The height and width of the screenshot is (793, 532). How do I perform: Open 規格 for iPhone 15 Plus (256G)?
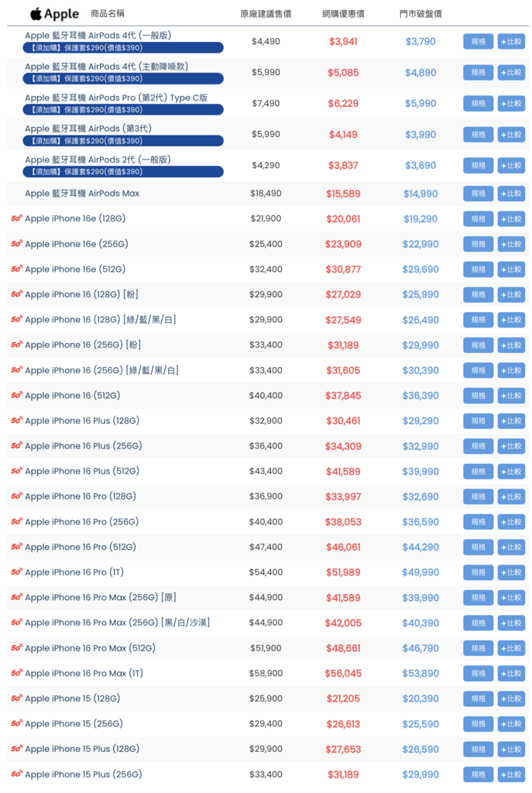click(478, 774)
